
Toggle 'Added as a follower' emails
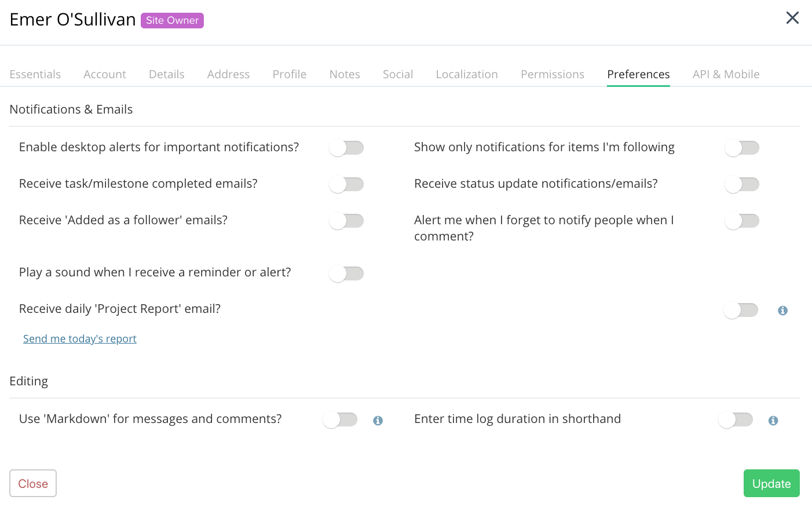click(346, 221)
